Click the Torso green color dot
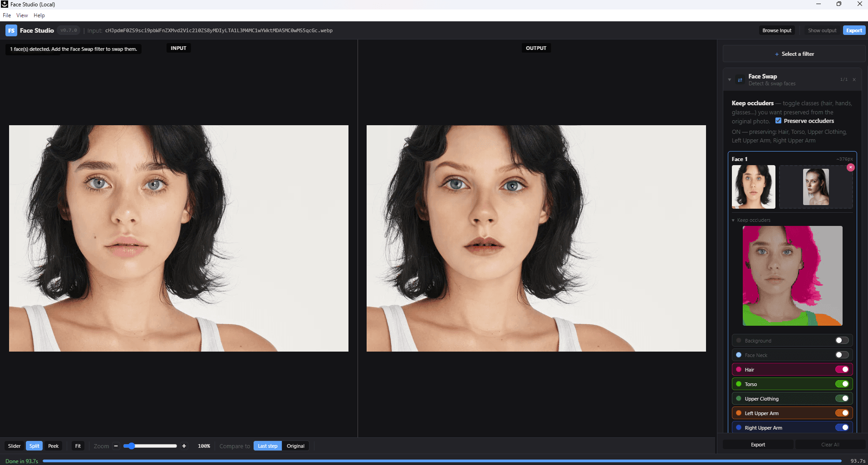Viewport: 868px width, 465px height. (x=739, y=384)
